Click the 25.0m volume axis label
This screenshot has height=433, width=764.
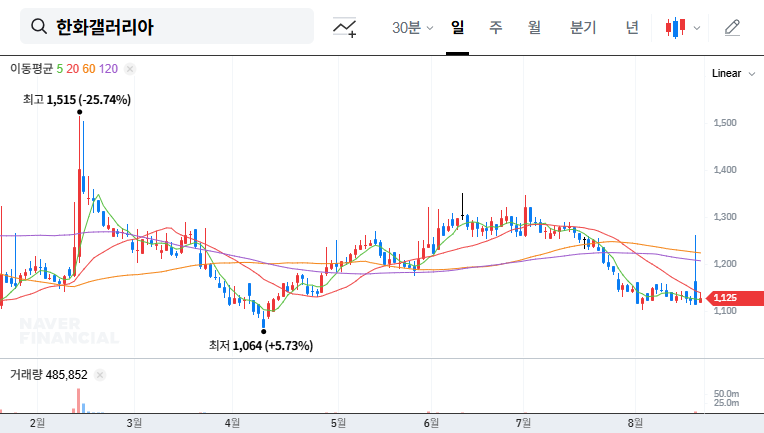pyautogui.click(x=726, y=403)
